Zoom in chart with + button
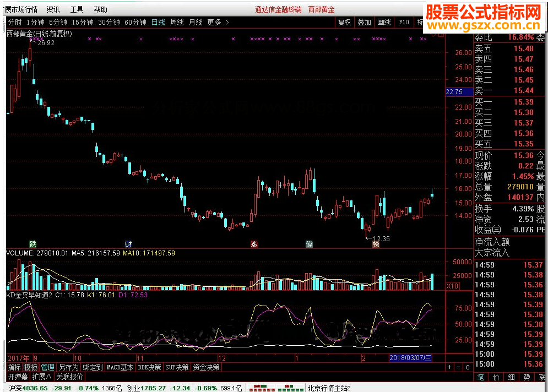The image size is (548, 392). (449, 367)
